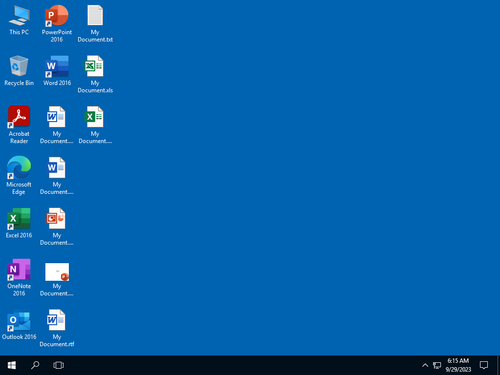
Task: Select the Excel 2016 shortcut icon
Action: click(19, 223)
